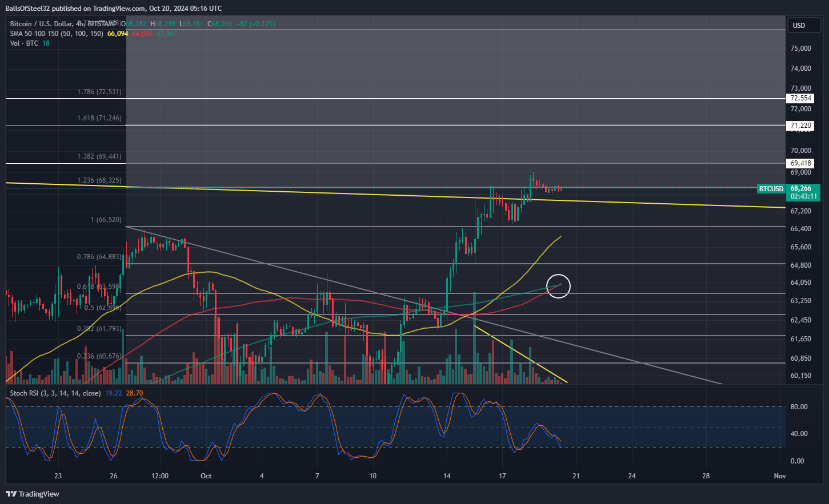
Task: Click the 02:43:11 candle countdown timer
Action: pyautogui.click(x=803, y=196)
